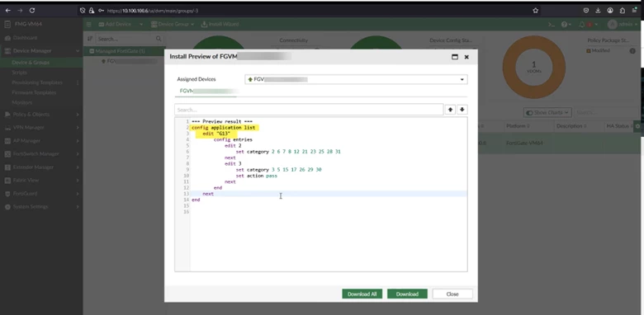Select Managed FortiGate (1) tree group
Image resolution: width=644 pixels, height=315 pixels.
(x=120, y=51)
